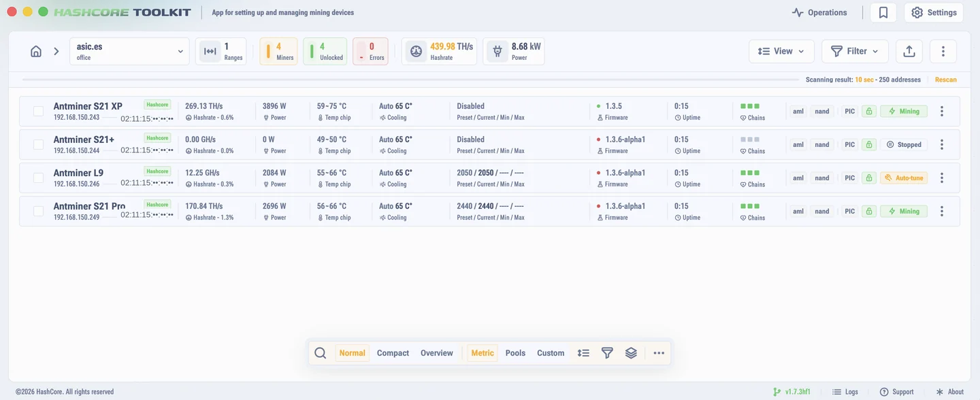Open the bookmark icon button

click(883, 12)
